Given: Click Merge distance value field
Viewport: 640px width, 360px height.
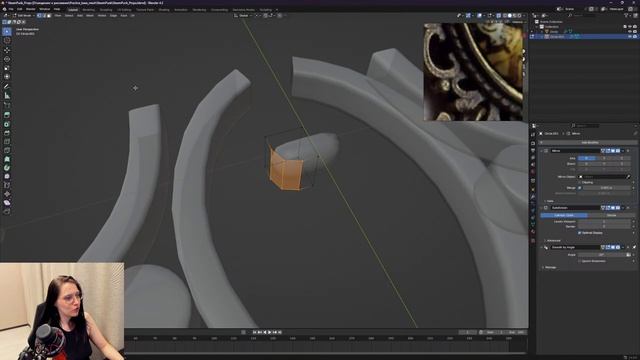Looking at the screenshot, I should (606, 188).
